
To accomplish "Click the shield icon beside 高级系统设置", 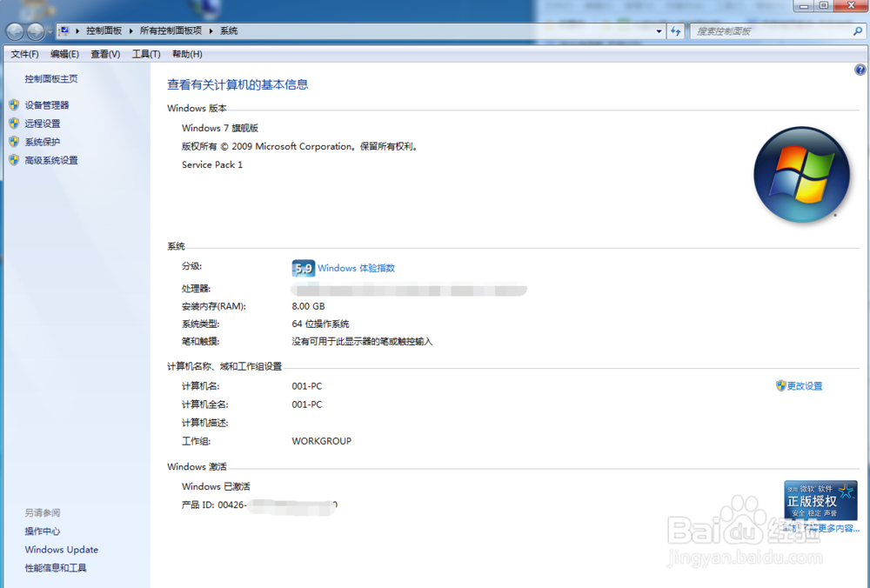I will [x=14, y=160].
